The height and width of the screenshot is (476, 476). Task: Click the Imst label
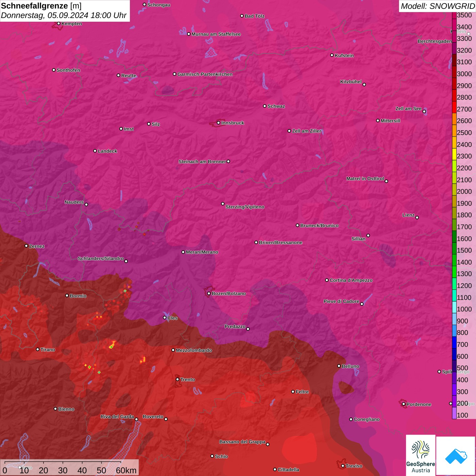pos(129,129)
